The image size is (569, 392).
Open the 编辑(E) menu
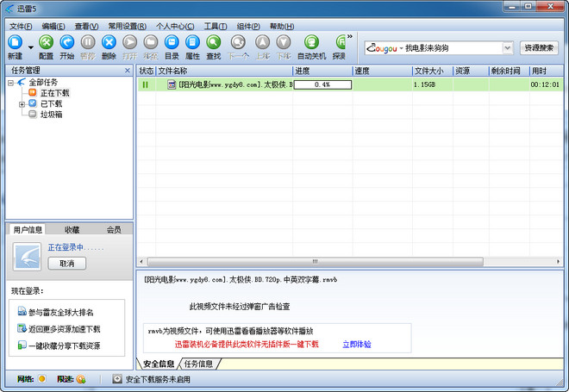pos(53,27)
